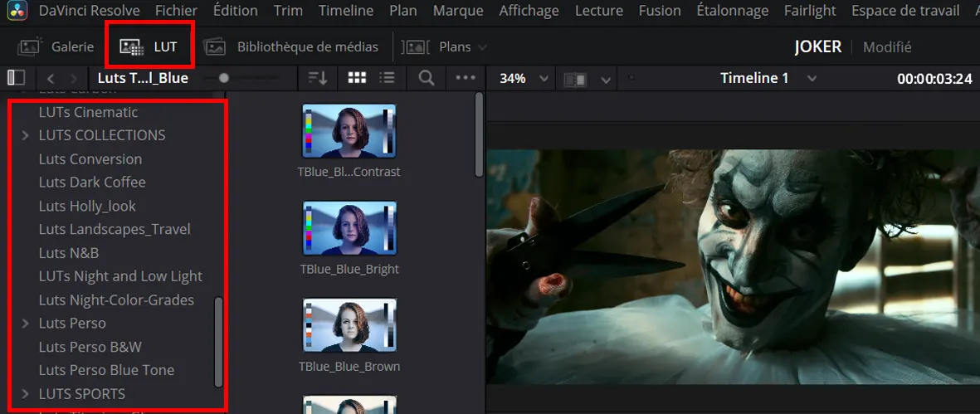The width and height of the screenshot is (980, 414).
Task: Open the three-dot options menu
Action: (x=466, y=78)
